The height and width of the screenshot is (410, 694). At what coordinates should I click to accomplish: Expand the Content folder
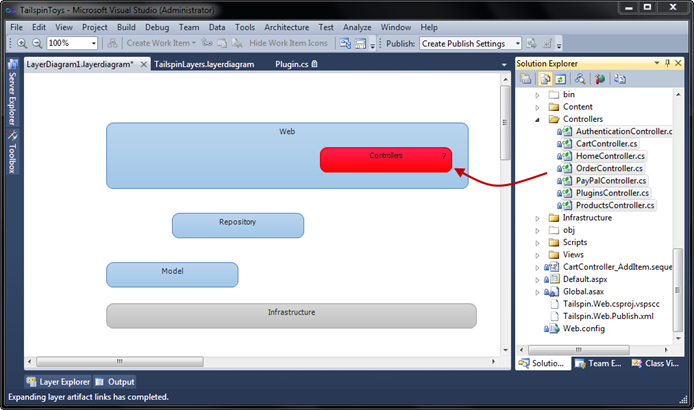[x=537, y=107]
